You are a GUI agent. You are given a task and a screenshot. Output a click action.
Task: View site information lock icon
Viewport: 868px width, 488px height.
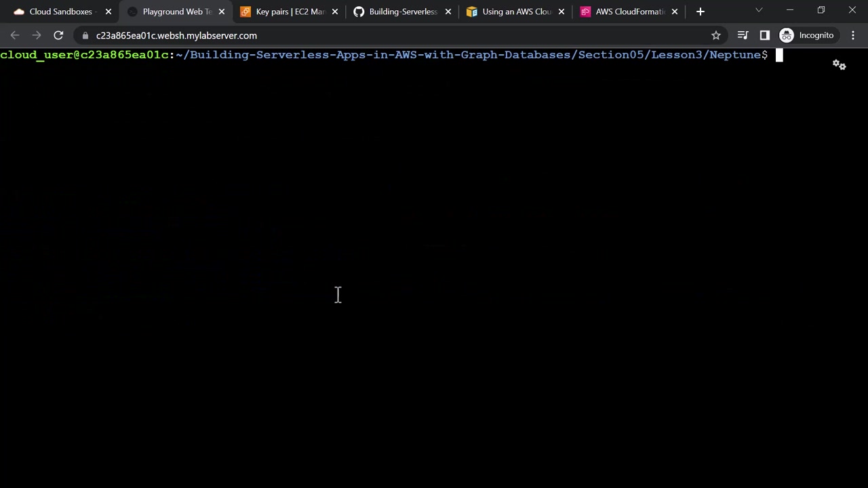(85, 35)
